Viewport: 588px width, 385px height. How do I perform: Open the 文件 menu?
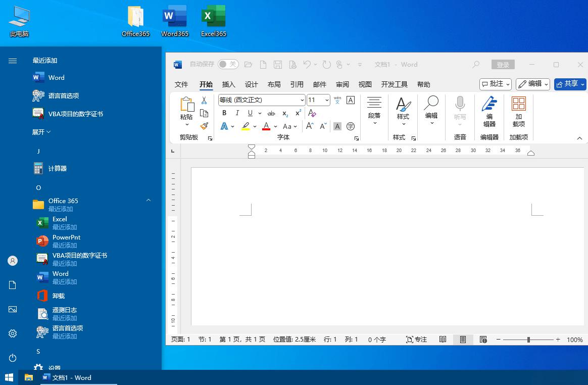(181, 84)
